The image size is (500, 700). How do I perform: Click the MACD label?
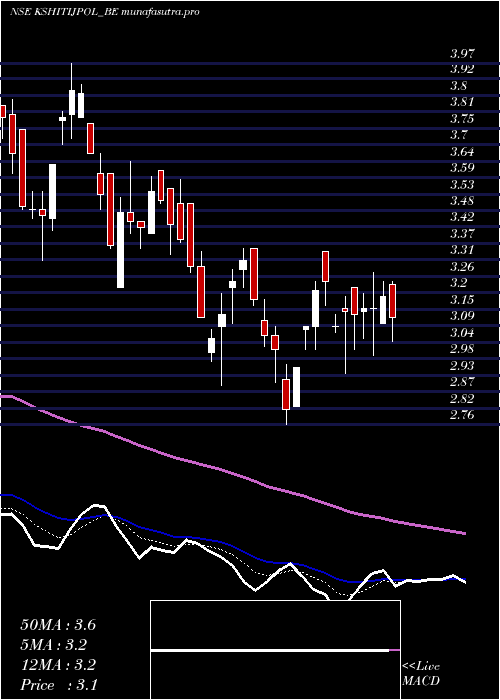coord(420,682)
